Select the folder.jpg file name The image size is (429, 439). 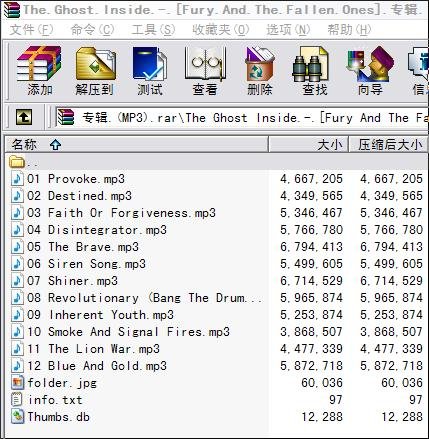tap(62, 383)
